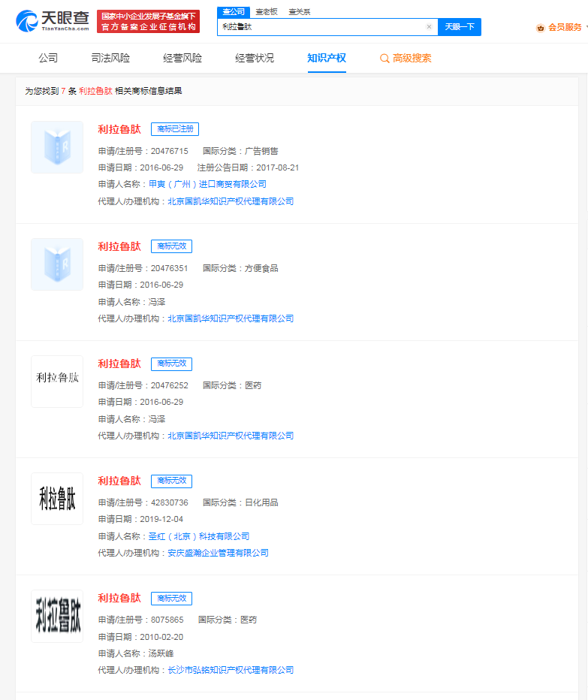Open agent 北京国凯华 link for registration 20476715
The image size is (588, 700).
tap(231, 201)
